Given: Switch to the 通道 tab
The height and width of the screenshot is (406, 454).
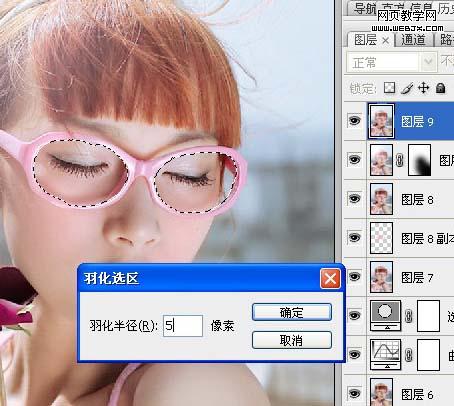Looking at the screenshot, I should coord(413,40).
